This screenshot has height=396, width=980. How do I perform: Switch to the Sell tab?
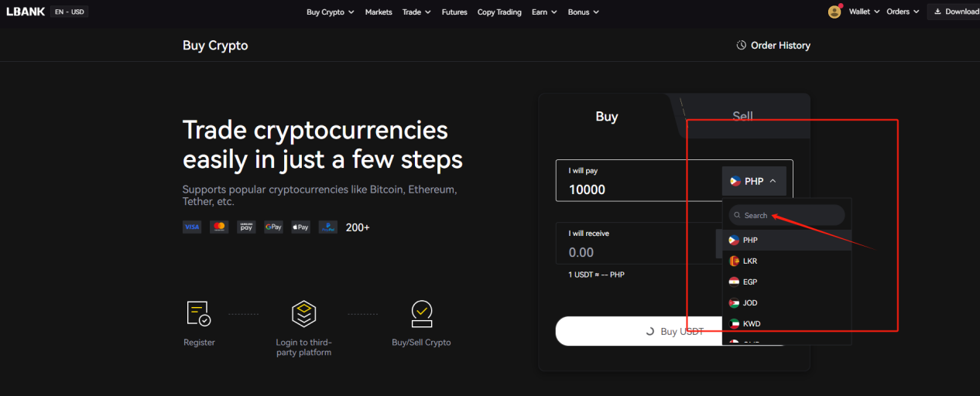click(x=742, y=116)
